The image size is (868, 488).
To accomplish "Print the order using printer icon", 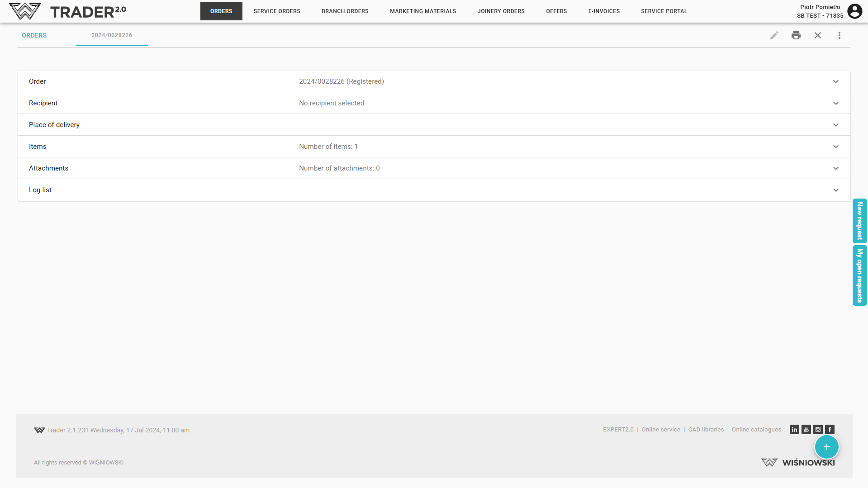I will 796,35.
